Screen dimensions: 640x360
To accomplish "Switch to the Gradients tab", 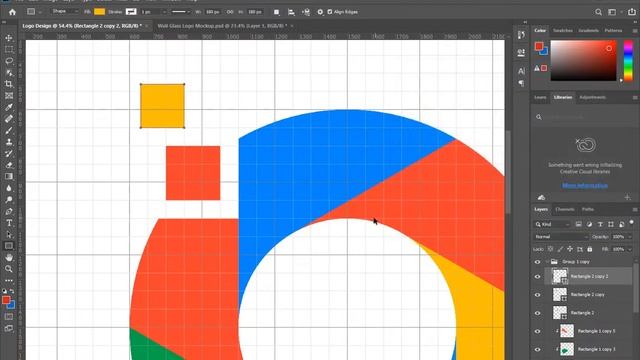I will click(x=589, y=31).
